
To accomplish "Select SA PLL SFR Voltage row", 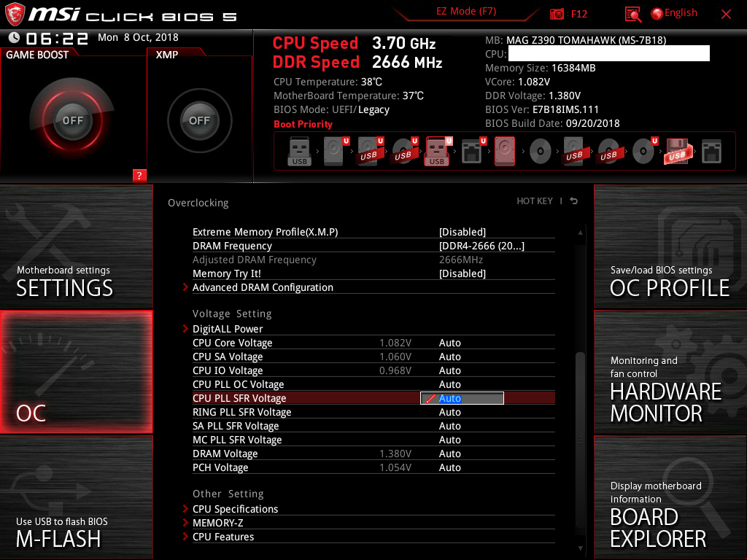I will (373, 426).
